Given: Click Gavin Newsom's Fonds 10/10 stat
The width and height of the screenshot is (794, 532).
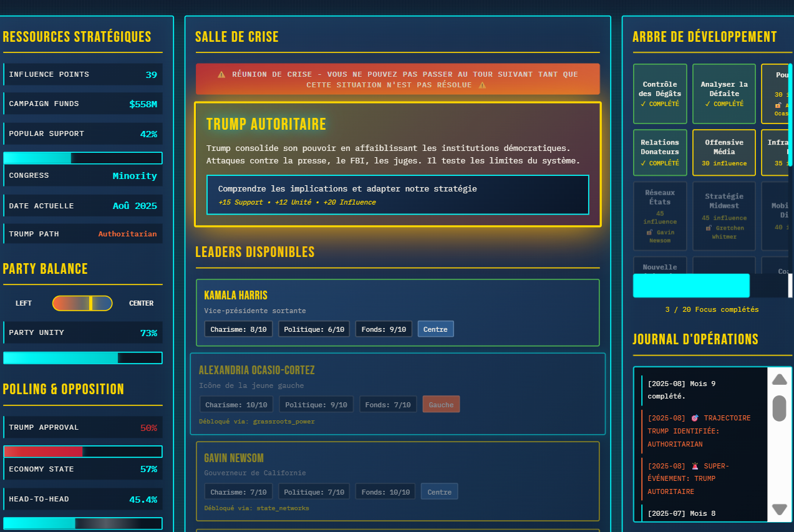Looking at the screenshot, I should [385, 491].
